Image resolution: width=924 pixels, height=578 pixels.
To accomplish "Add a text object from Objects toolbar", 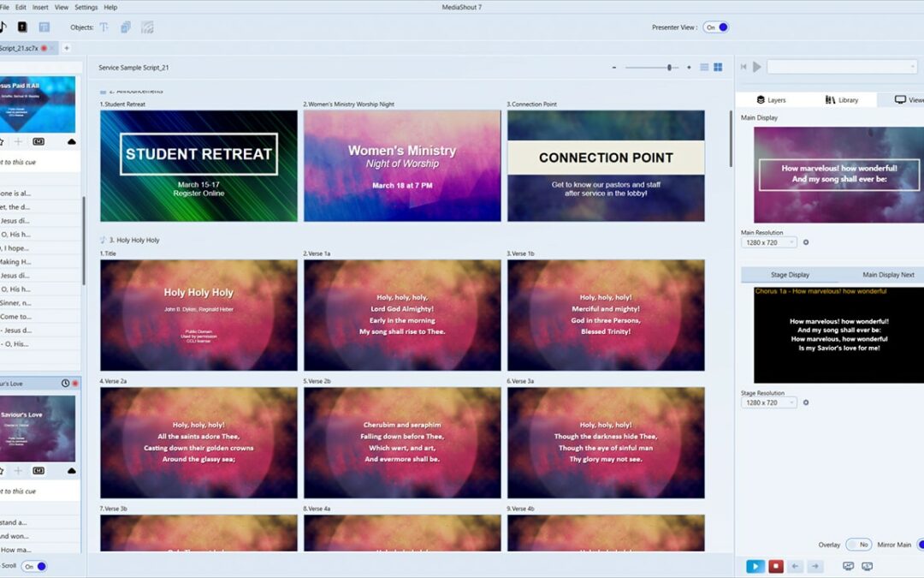I will point(104,27).
